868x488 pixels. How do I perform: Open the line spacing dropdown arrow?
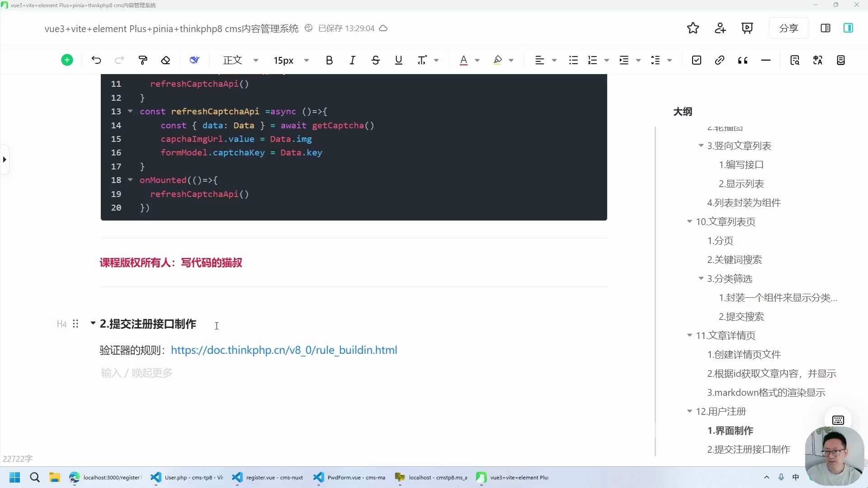click(x=670, y=61)
